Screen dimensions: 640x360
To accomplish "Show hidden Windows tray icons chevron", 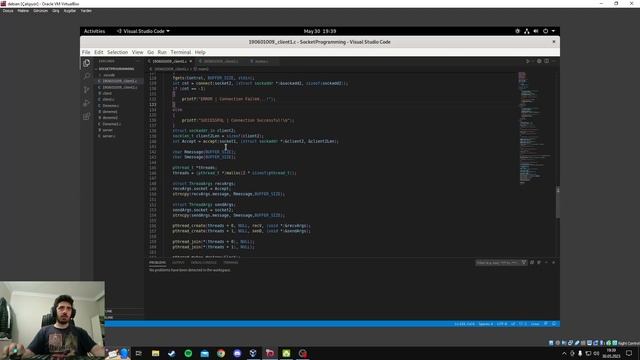I will click(564, 353).
